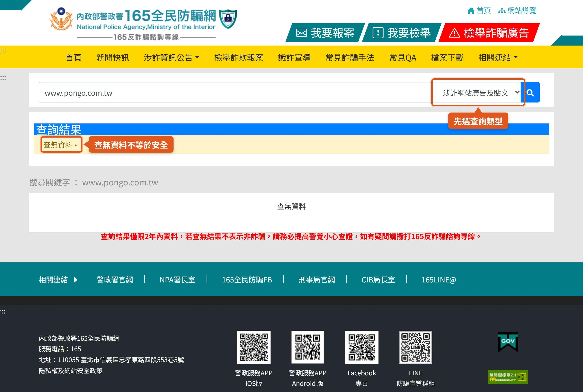Open 165LINE@ footer link

(x=439, y=280)
